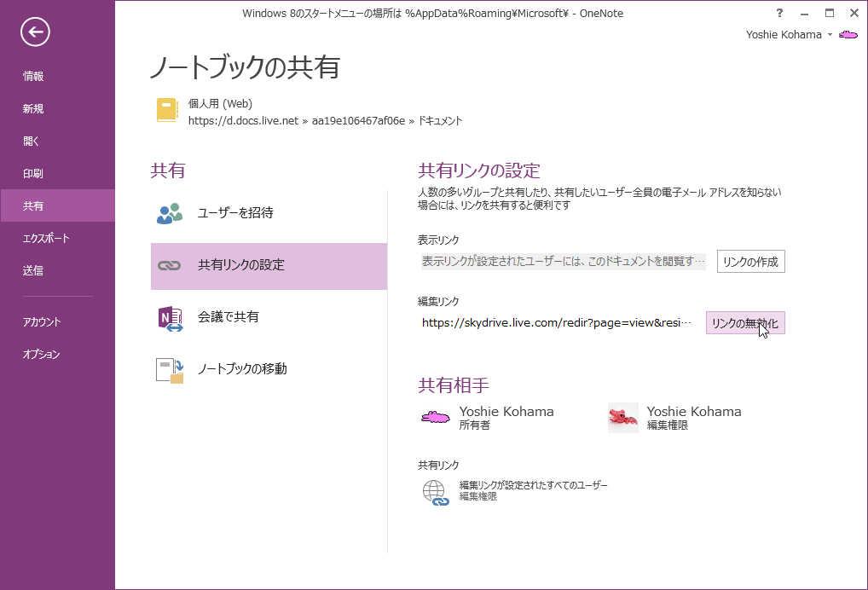This screenshot has width=868, height=590.
Task: Click the 表示リンク placeholder field
Action: point(563,261)
